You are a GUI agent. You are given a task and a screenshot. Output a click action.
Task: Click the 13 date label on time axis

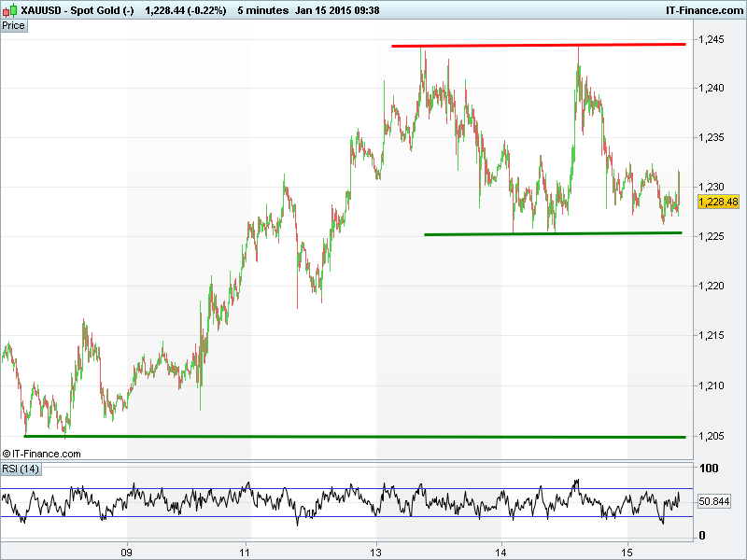click(x=376, y=549)
